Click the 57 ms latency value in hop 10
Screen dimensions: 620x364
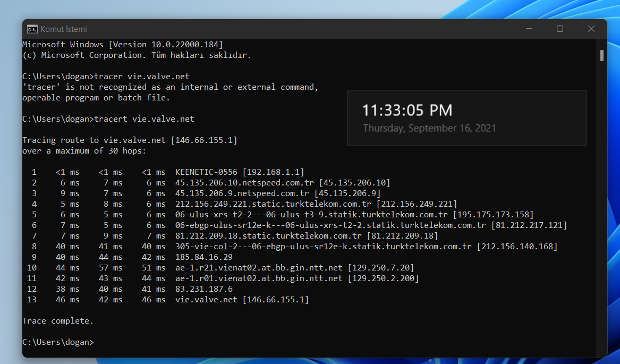[111, 268]
